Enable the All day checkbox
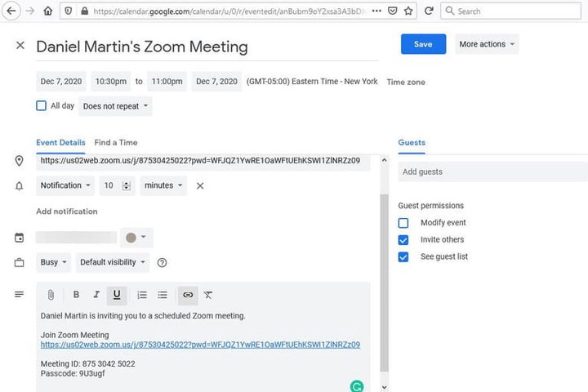Screen dimensions: 588x392 coord(42,106)
